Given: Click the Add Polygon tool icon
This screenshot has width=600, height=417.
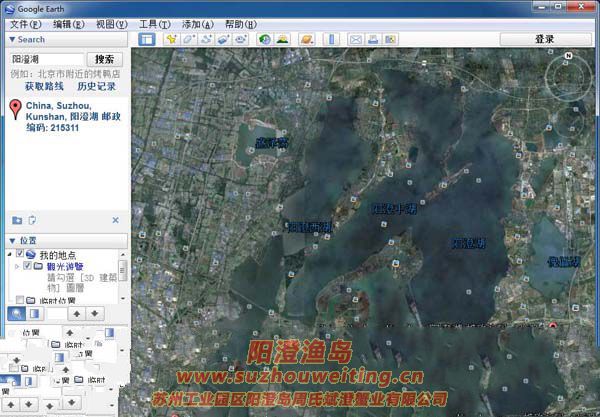Looking at the screenshot, I should [189, 39].
